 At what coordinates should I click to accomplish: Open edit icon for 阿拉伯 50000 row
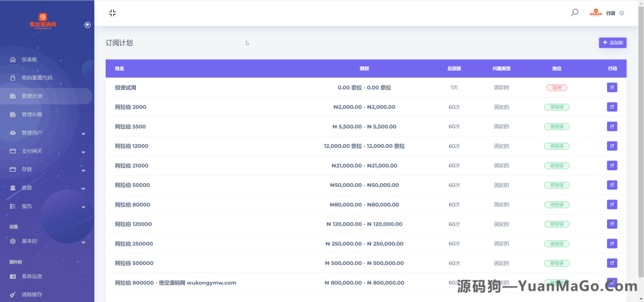612,185
